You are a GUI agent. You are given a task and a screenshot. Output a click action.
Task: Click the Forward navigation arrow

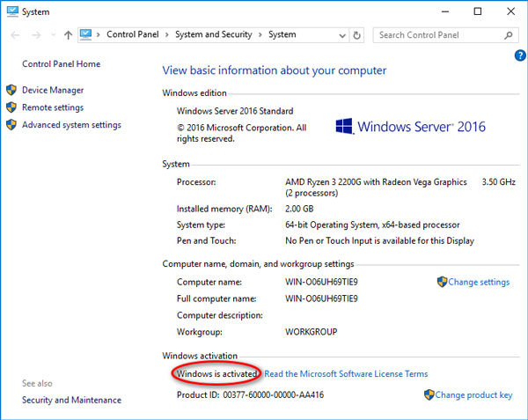coord(37,35)
